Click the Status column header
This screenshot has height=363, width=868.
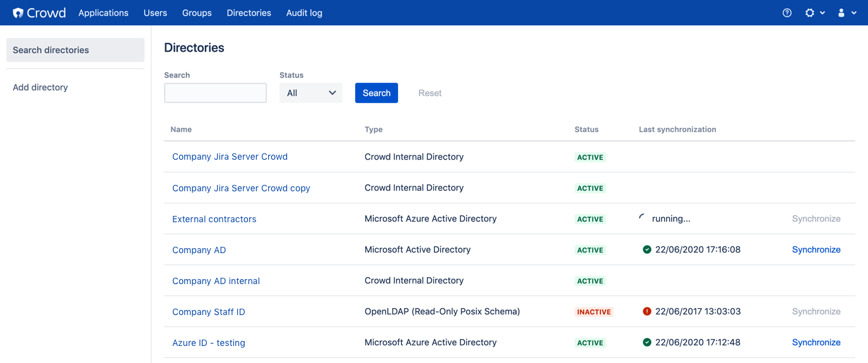tap(587, 129)
